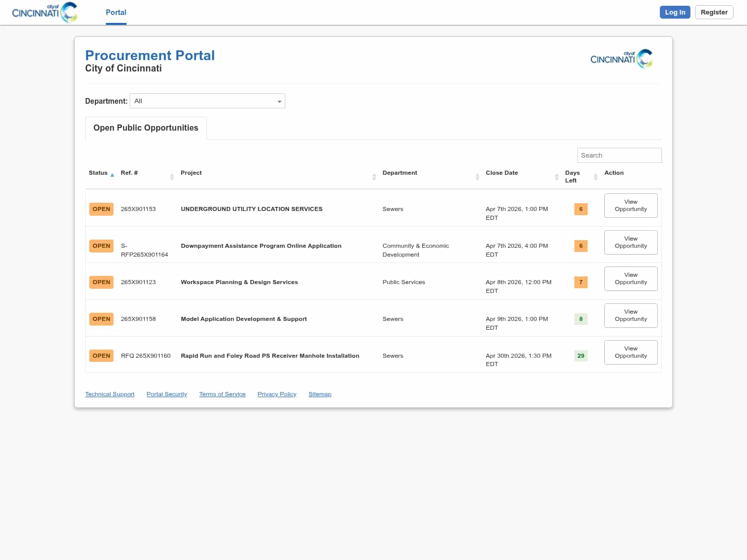Switch to Open Public Opportunities tab

146,128
